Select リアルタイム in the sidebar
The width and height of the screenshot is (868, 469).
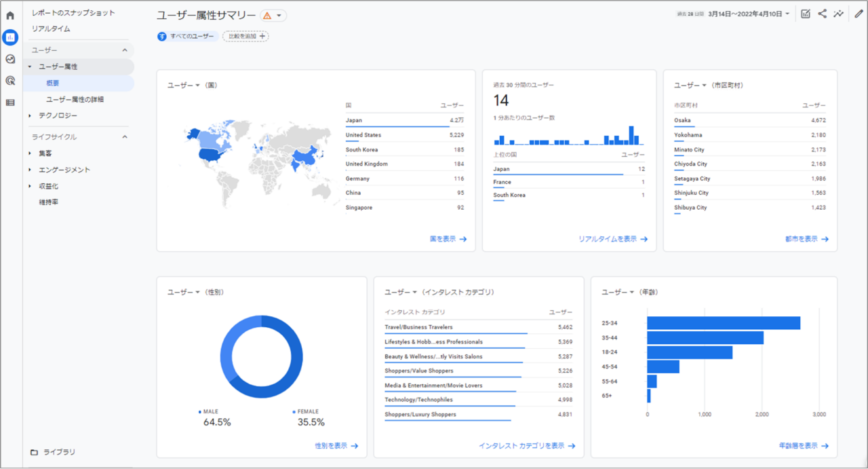(51, 29)
